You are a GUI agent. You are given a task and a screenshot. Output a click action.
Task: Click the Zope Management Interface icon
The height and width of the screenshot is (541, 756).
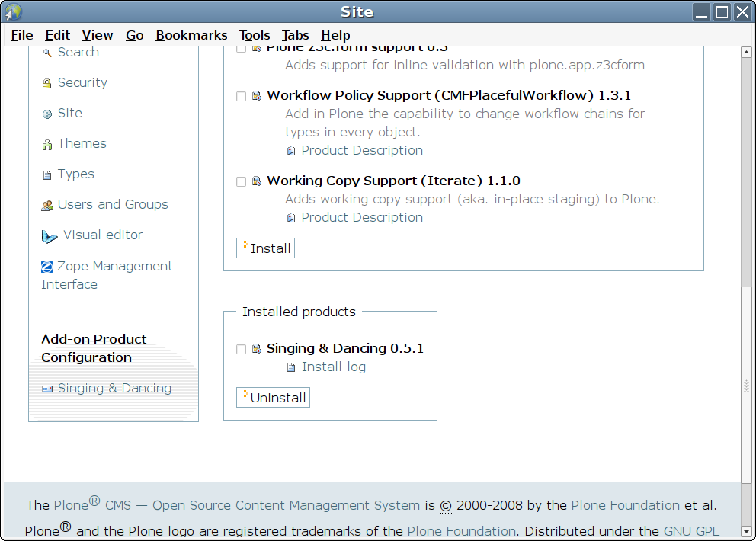47,267
